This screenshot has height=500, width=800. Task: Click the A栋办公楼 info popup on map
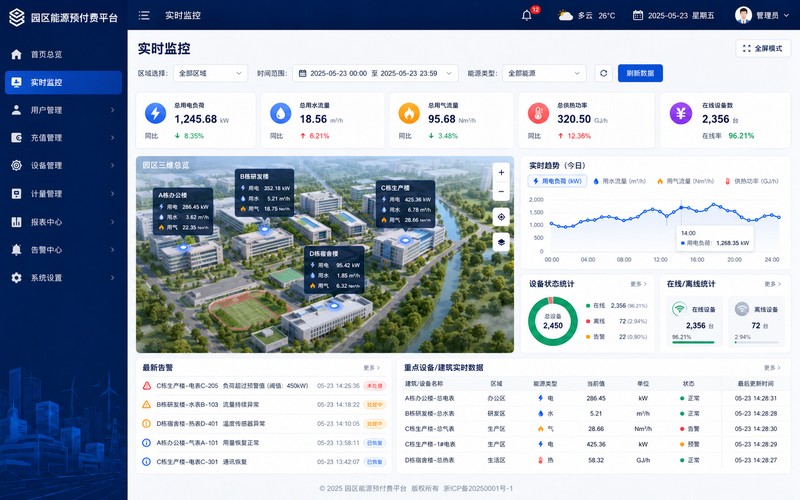[183, 211]
